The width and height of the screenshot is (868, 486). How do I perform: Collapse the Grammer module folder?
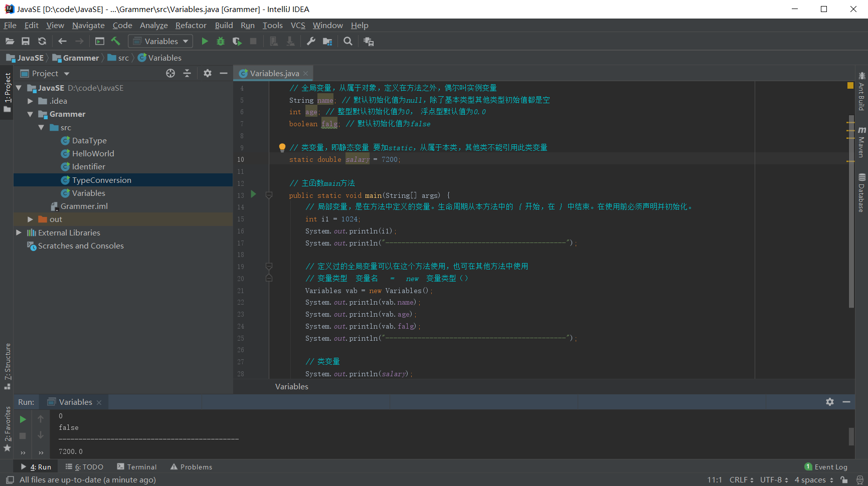point(30,114)
